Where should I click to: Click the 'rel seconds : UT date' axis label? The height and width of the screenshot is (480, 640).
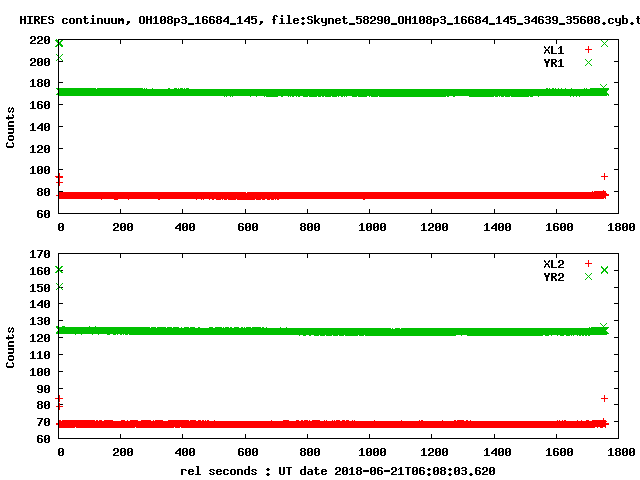(x=253, y=471)
